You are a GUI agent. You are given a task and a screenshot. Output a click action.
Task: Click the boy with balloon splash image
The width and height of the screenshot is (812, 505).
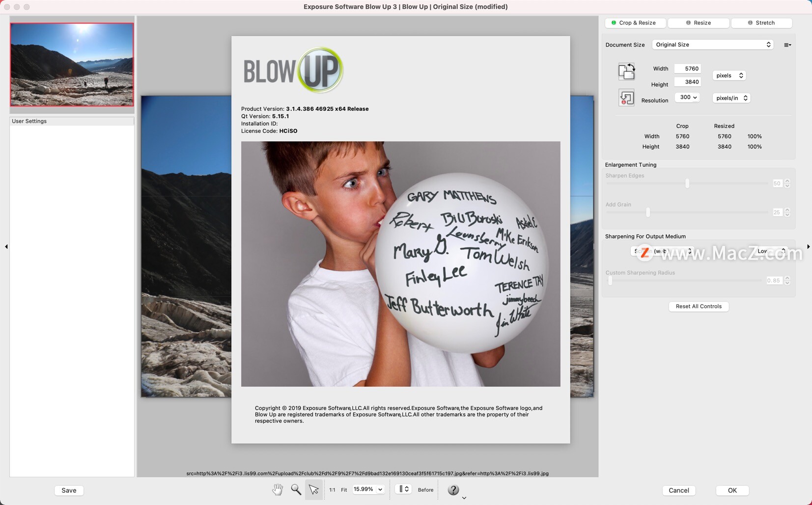point(400,264)
